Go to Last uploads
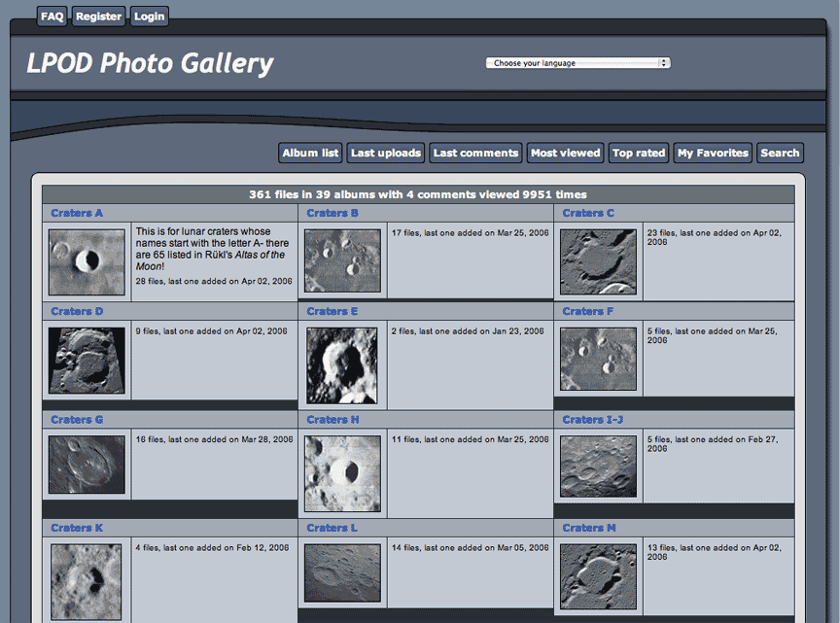Image resolution: width=840 pixels, height=623 pixels. pyautogui.click(x=386, y=153)
